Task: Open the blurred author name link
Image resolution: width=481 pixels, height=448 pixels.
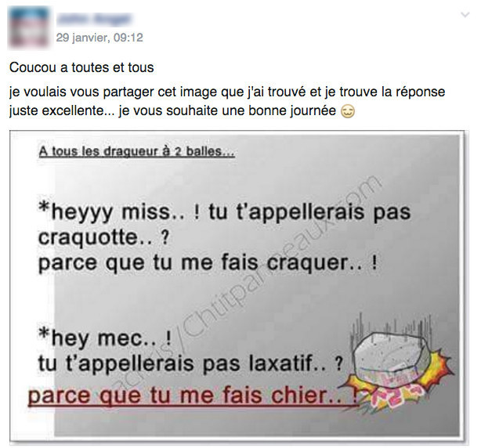Action: pos(94,19)
